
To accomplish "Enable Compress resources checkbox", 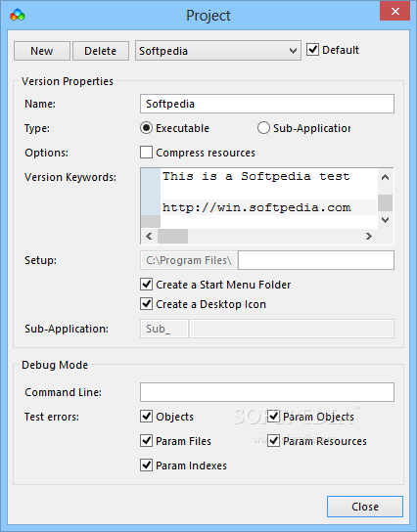I will point(146,153).
